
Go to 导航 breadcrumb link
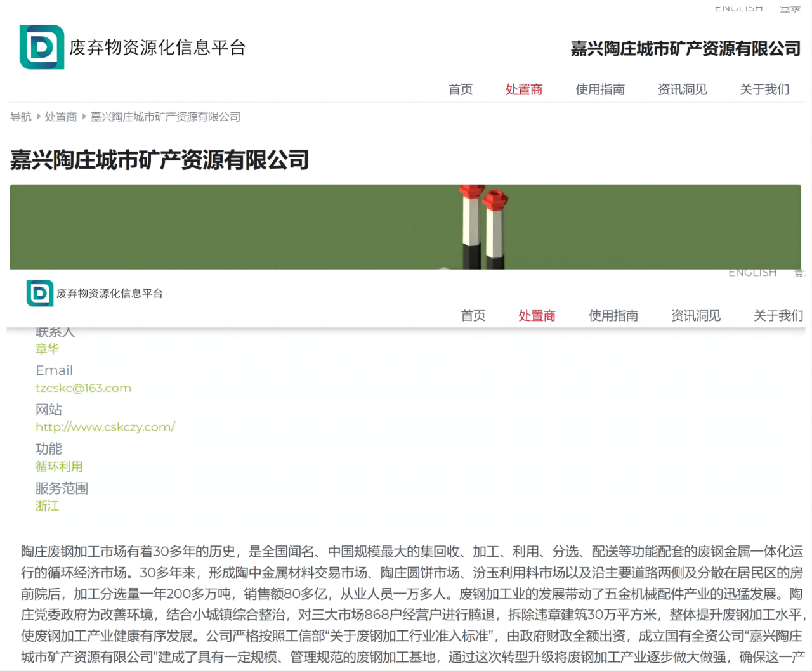click(x=21, y=117)
